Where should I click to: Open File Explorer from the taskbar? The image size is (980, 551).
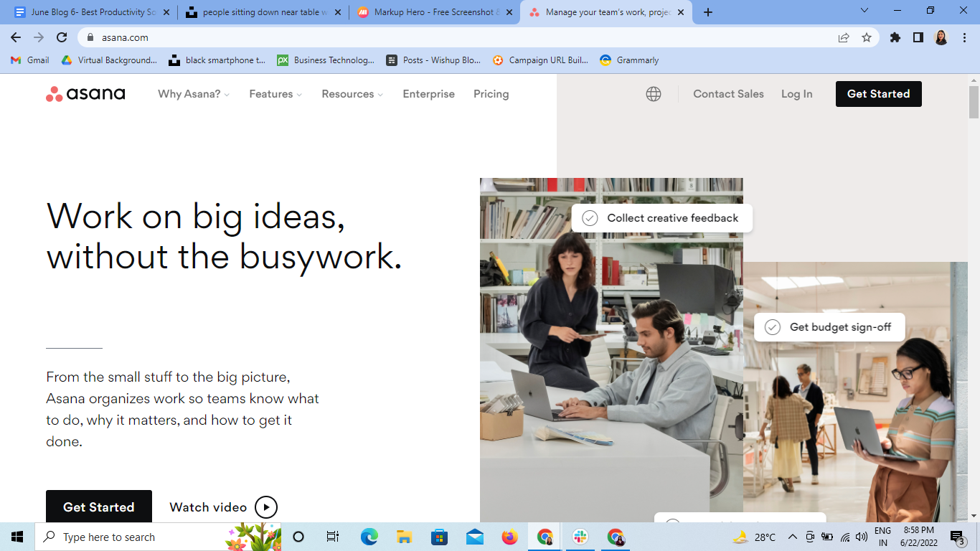click(x=404, y=537)
